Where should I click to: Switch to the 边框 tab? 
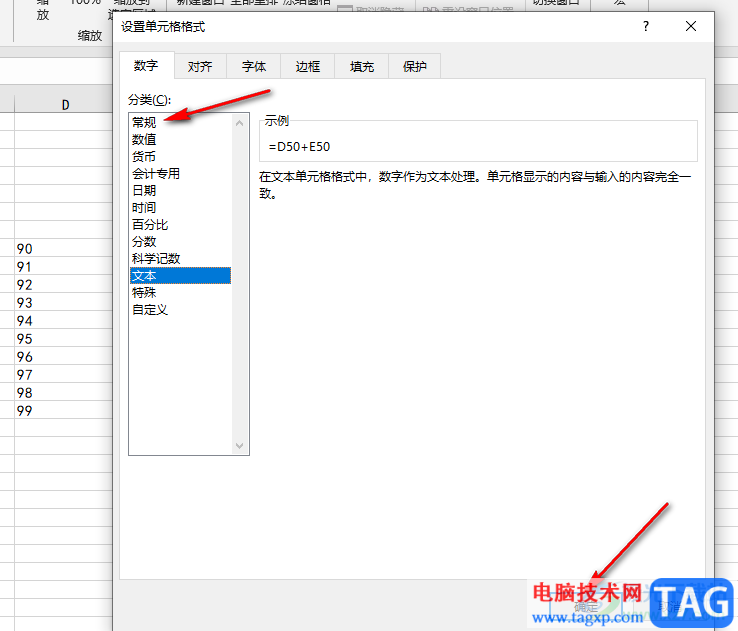tap(308, 66)
